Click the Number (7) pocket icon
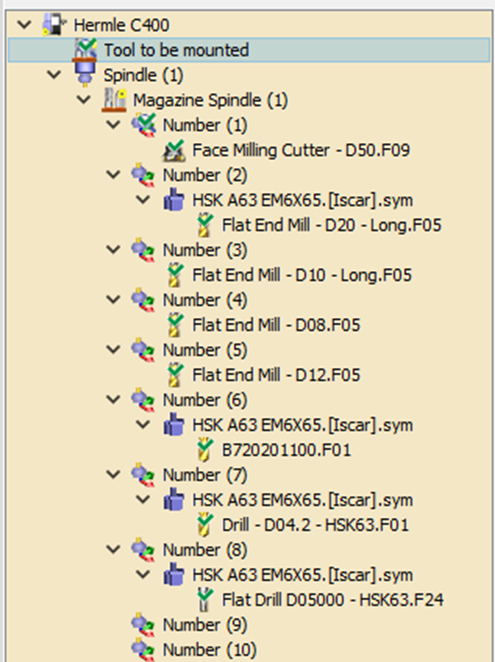495x662 pixels. click(x=143, y=475)
